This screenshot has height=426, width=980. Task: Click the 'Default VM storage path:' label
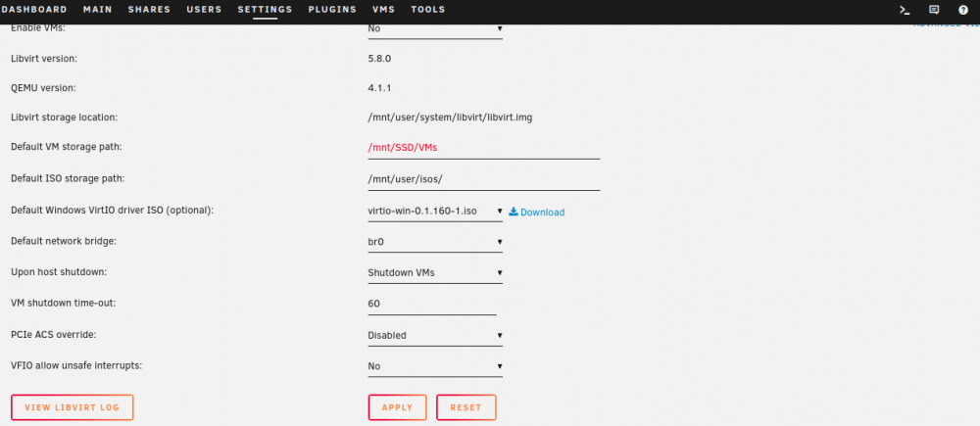pos(67,147)
